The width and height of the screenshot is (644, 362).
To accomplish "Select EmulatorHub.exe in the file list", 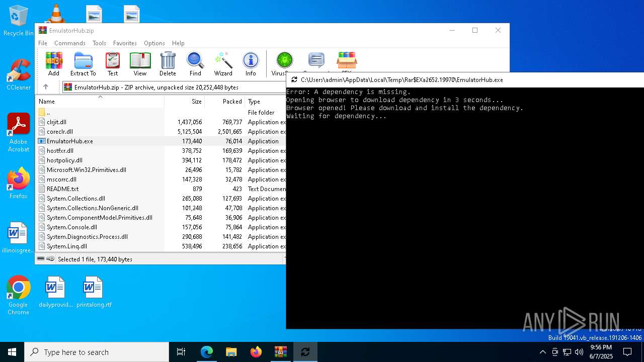I will 161,141.
